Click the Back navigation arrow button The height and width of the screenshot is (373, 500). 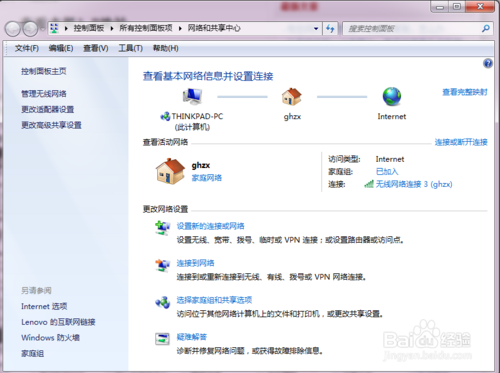[13, 29]
